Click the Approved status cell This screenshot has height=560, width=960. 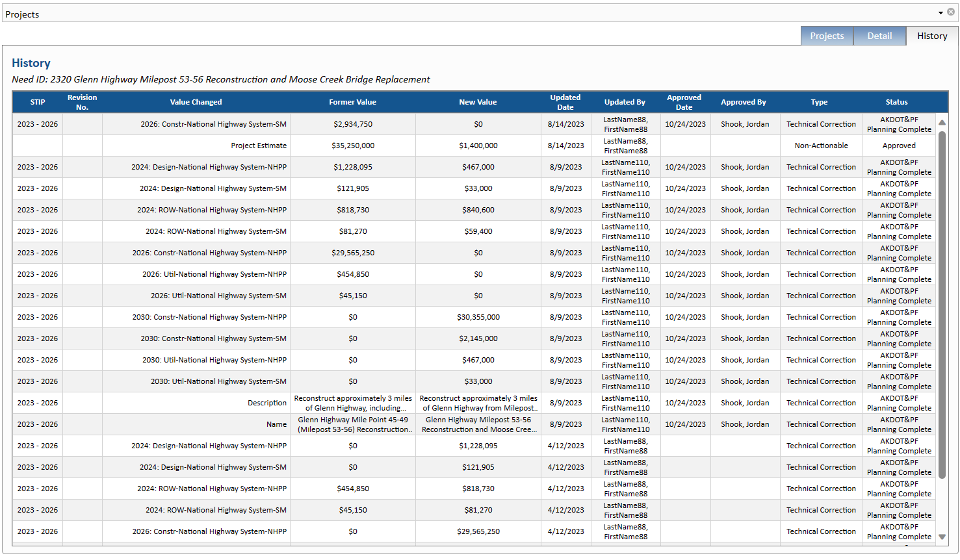point(899,146)
